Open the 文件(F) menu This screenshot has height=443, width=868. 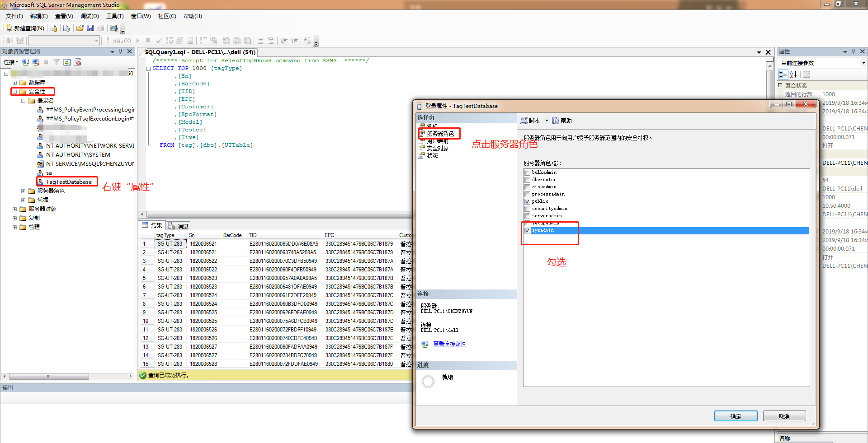point(14,16)
